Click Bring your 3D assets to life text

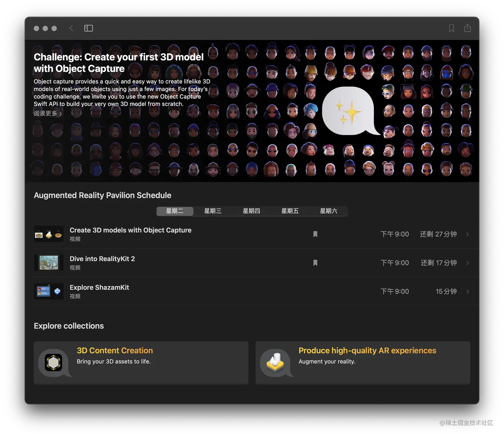tap(114, 362)
